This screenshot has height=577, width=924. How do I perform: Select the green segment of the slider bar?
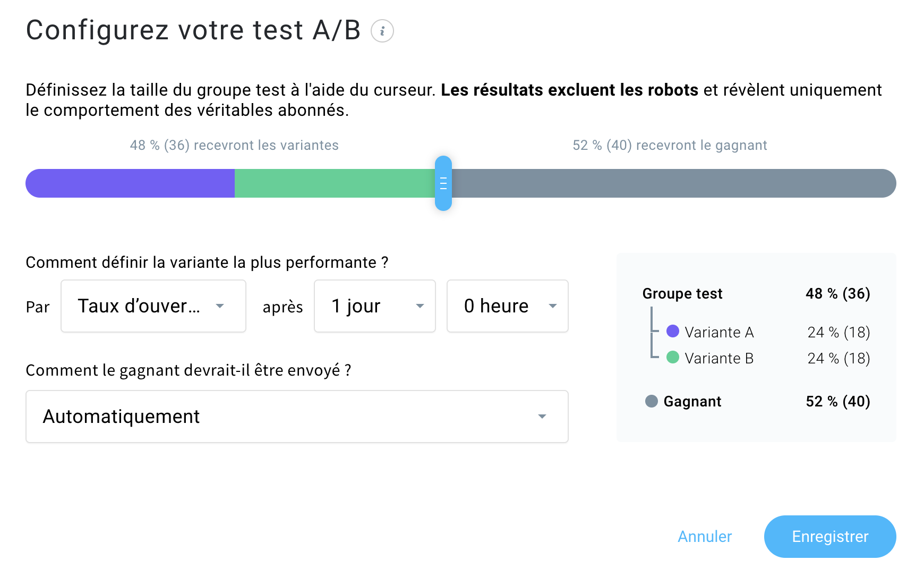(x=335, y=183)
